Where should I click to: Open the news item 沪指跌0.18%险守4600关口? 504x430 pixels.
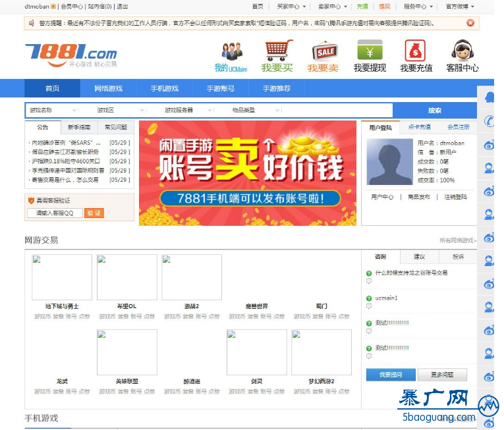(66, 161)
